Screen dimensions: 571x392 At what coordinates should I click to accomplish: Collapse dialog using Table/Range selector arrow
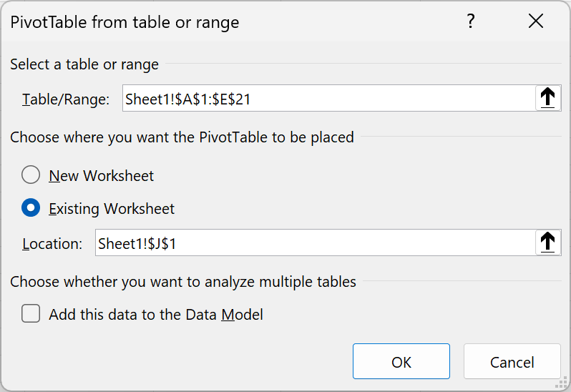[x=547, y=99]
